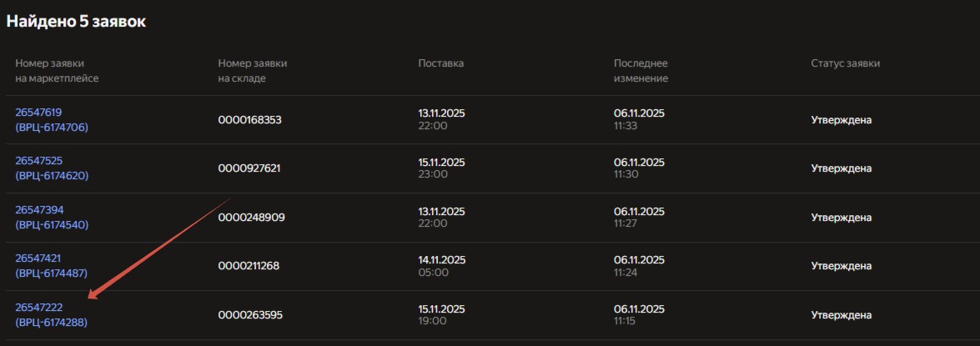Open request link 26547619 (ВРЦ-6174706)
This screenshot has height=346, width=980.
(51, 120)
